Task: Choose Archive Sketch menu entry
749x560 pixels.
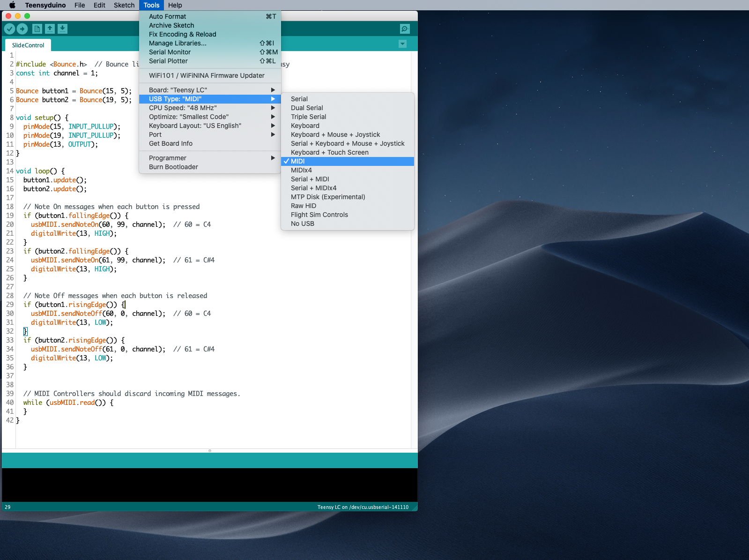Action: tap(210, 25)
